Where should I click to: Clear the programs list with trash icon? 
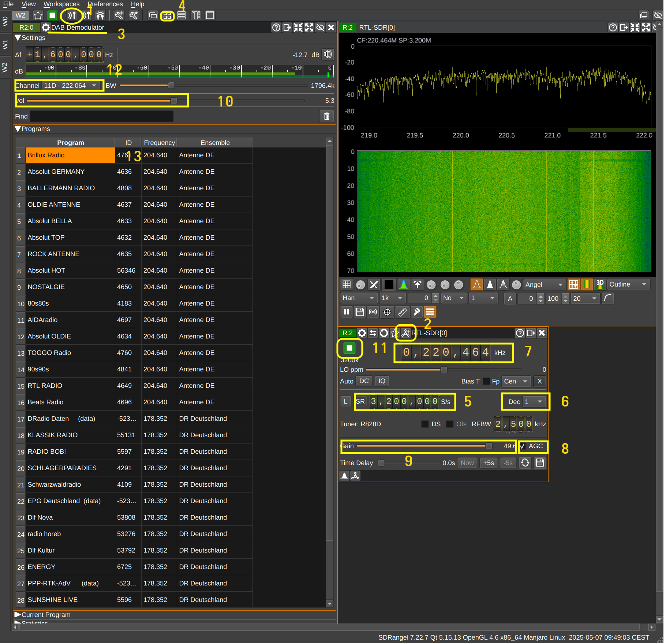(327, 116)
